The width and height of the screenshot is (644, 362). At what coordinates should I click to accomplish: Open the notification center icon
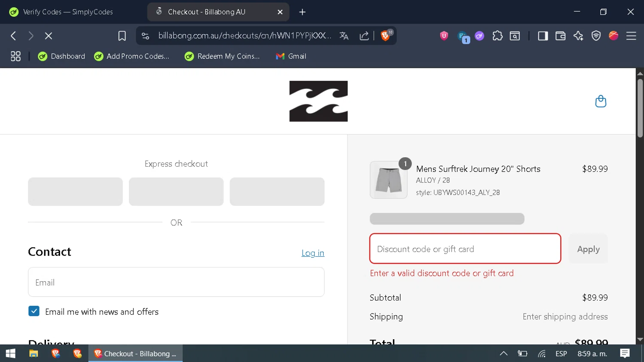coord(625,353)
